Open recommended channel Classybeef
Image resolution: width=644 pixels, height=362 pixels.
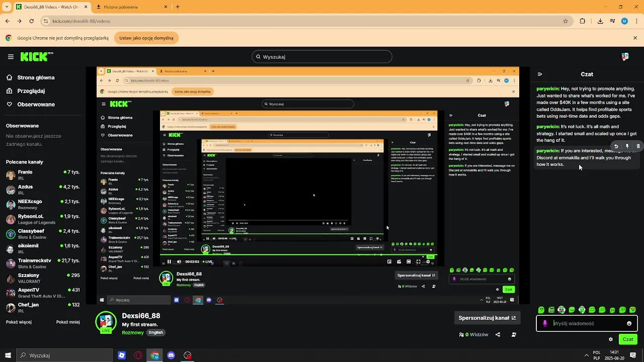43,234
